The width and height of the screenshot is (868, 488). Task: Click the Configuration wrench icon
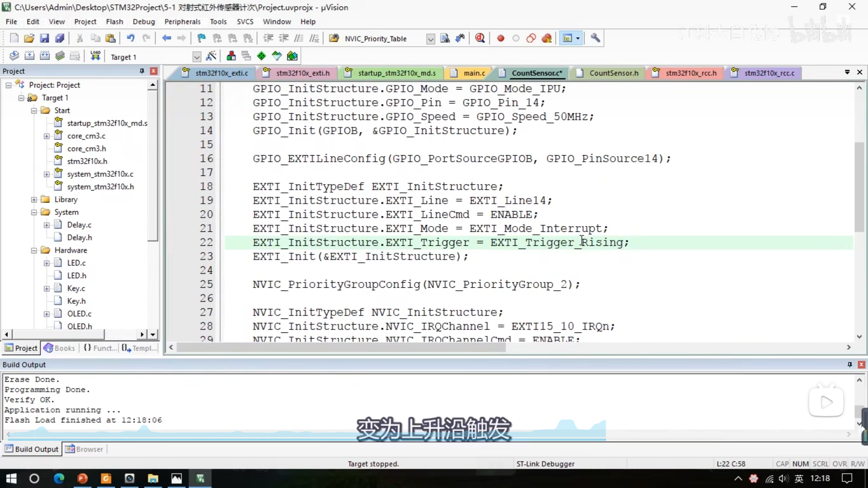click(595, 38)
